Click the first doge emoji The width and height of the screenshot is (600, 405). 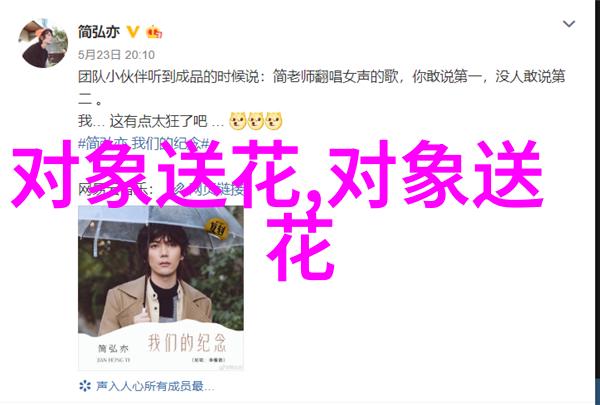coord(237,121)
